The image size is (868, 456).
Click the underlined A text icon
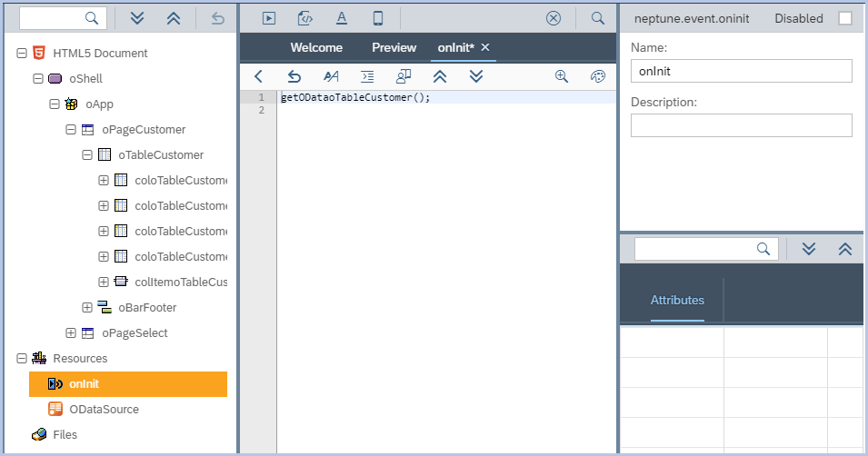point(342,18)
